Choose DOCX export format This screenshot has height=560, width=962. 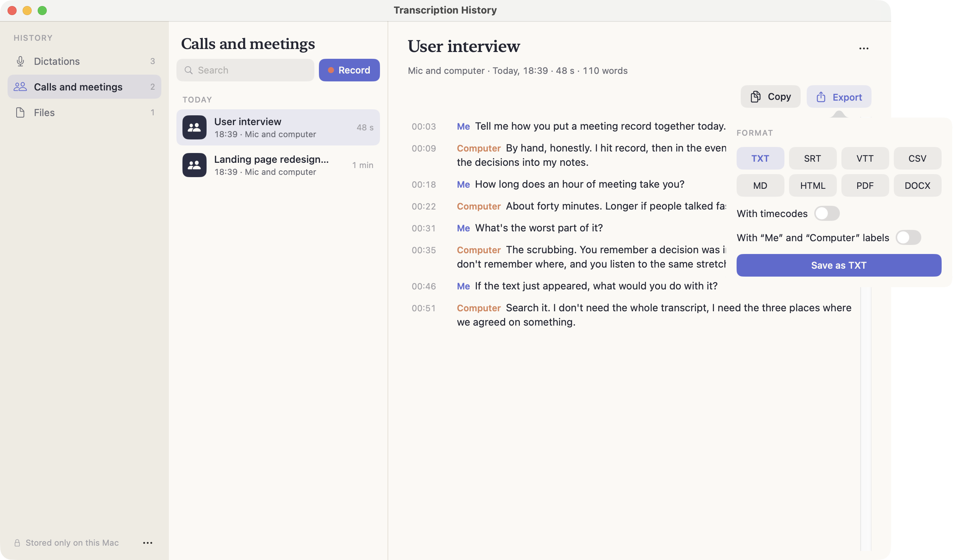pyautogui.click(x=917, y=185)
